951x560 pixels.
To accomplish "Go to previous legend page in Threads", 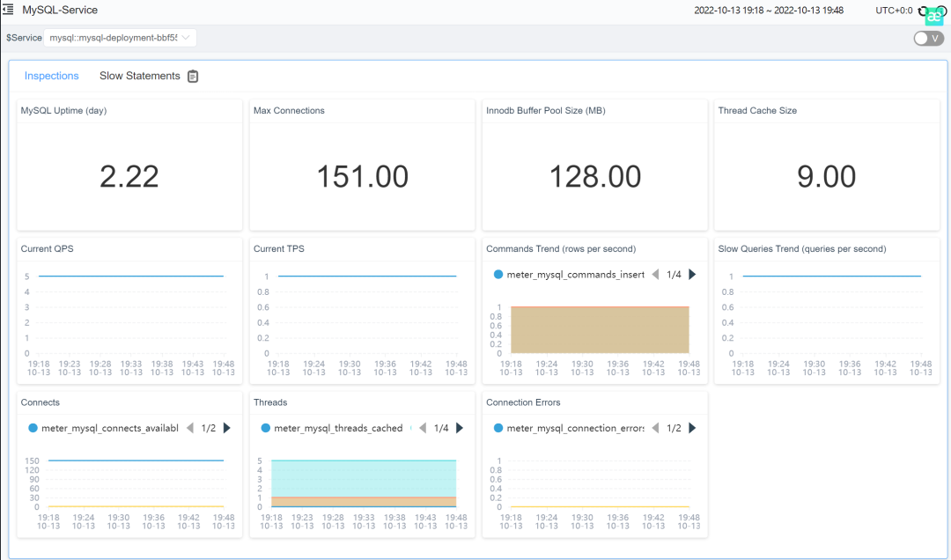I will click(423, 428).
